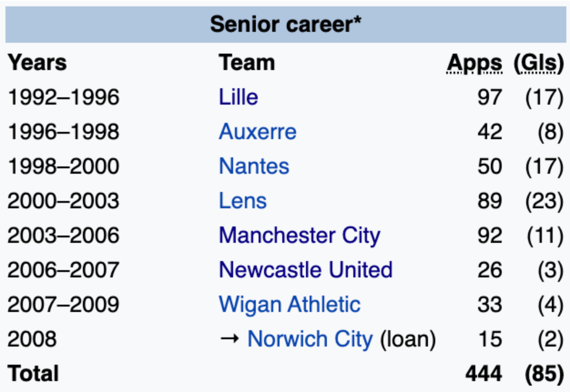Screen dimensions: 570x392
Task: Click the 2003–2006 years cell
Action: click(63, 236)
